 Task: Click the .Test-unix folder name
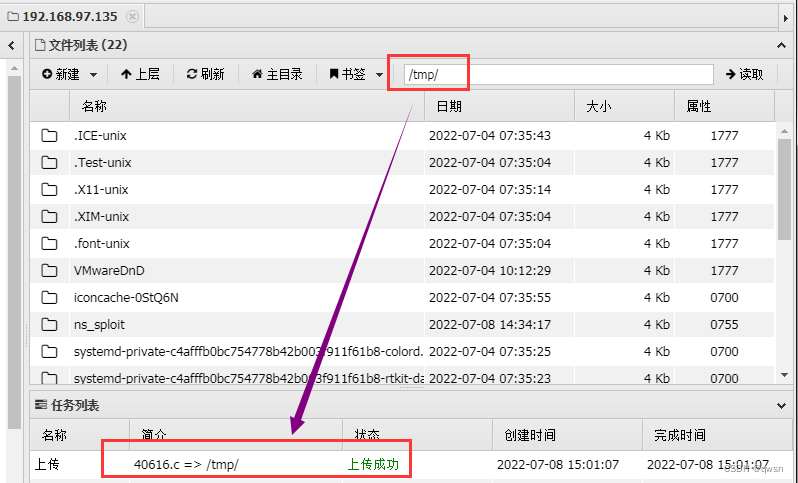(103, 163)
